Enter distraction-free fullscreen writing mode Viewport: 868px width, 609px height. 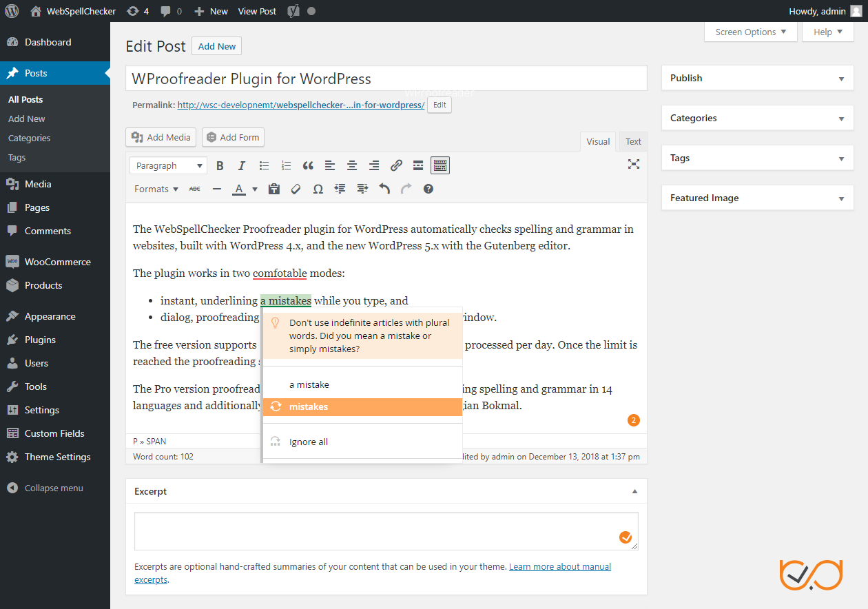coord(633,165)
